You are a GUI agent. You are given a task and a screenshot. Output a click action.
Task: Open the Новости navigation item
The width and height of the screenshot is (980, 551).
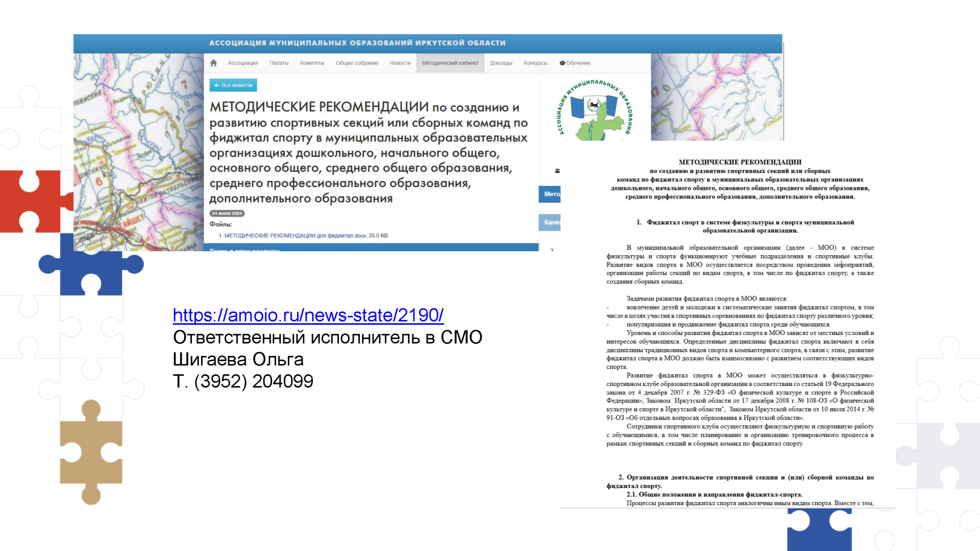click(400, 63)
